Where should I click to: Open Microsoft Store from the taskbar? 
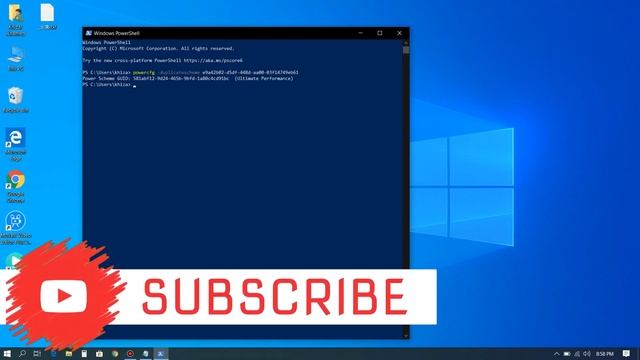(x=99, y=353)
